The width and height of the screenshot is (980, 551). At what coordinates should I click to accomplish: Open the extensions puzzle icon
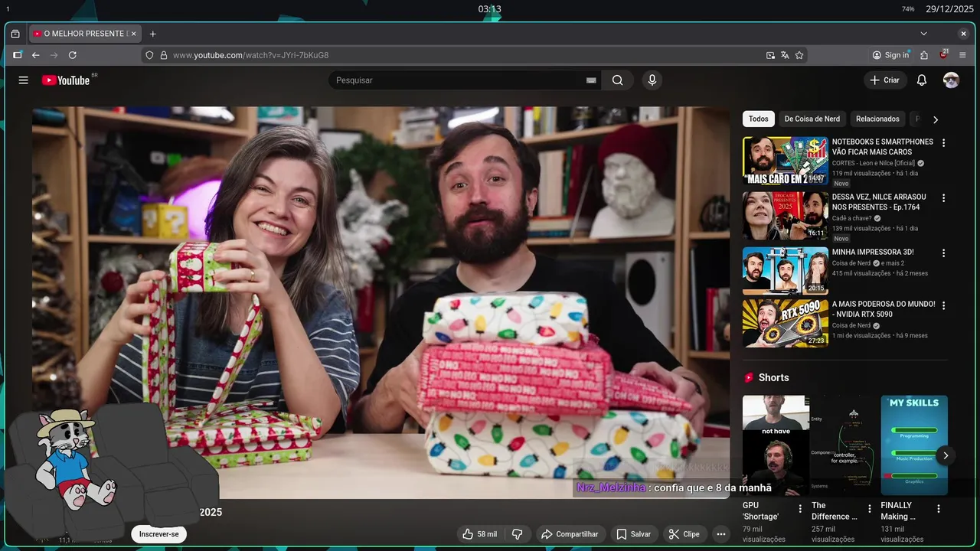pos(924,55)
